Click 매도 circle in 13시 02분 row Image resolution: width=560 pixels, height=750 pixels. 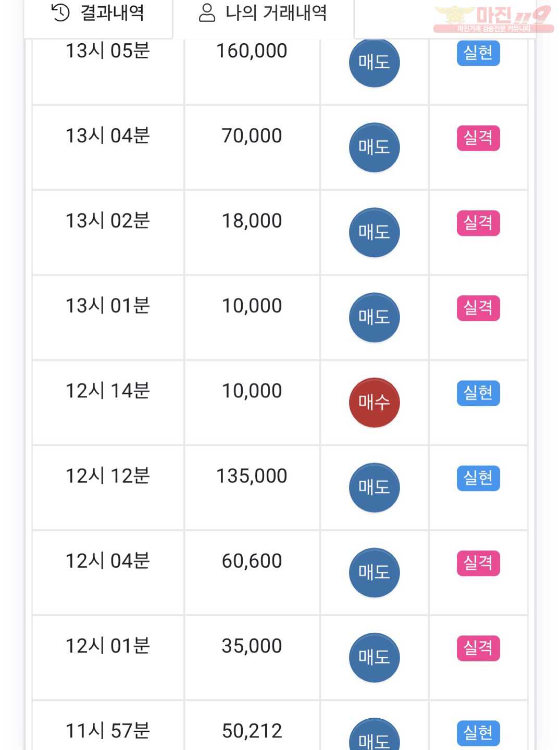[x=374, y=232]
